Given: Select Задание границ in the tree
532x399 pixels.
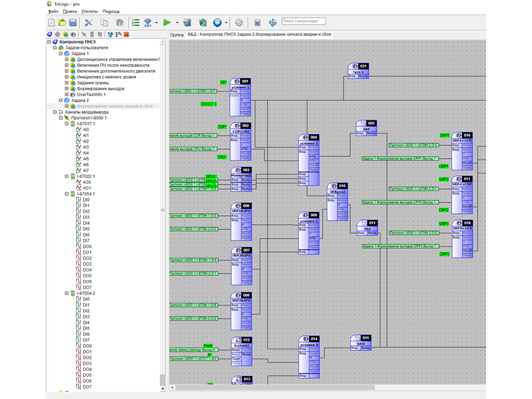Looking at the screenshot, I should pos(93,83).
